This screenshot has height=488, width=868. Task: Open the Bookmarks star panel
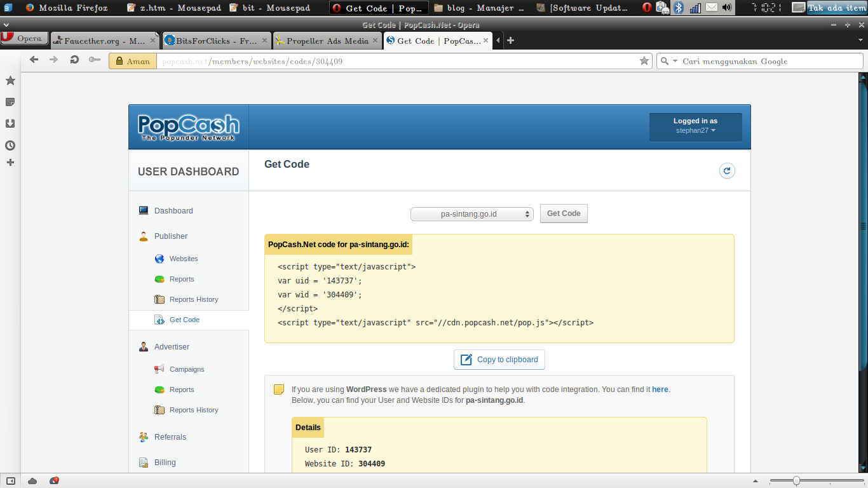click(x=10, y=81)
